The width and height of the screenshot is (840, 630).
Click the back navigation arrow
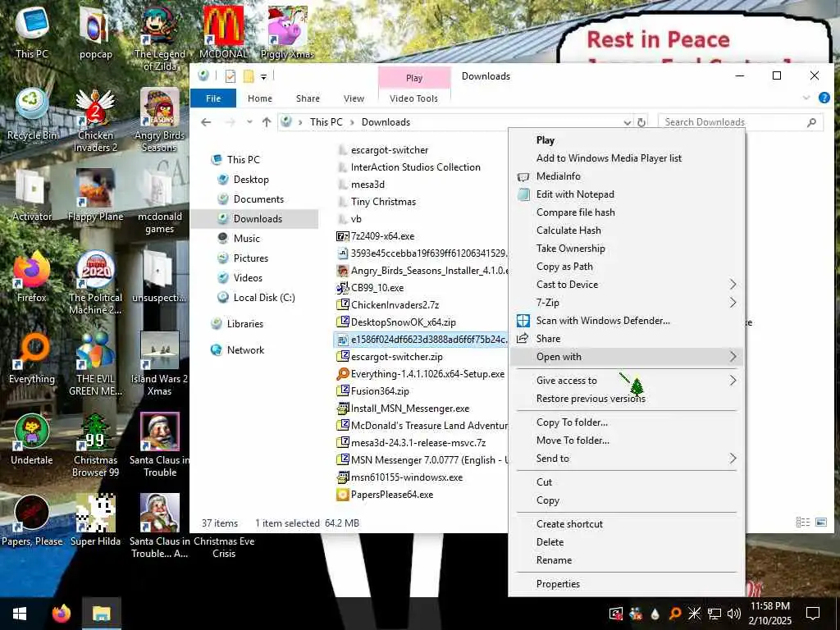[206, 122]
